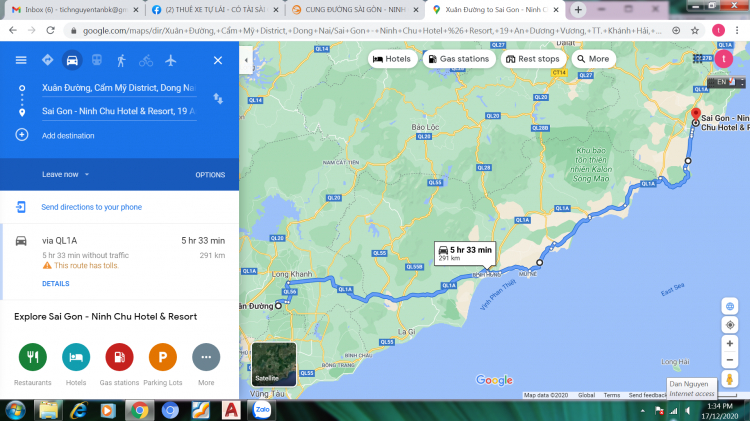The image size is (750, 421).
Task: Switch to Satellite layer thumbnail
Action: coord(274,364)
